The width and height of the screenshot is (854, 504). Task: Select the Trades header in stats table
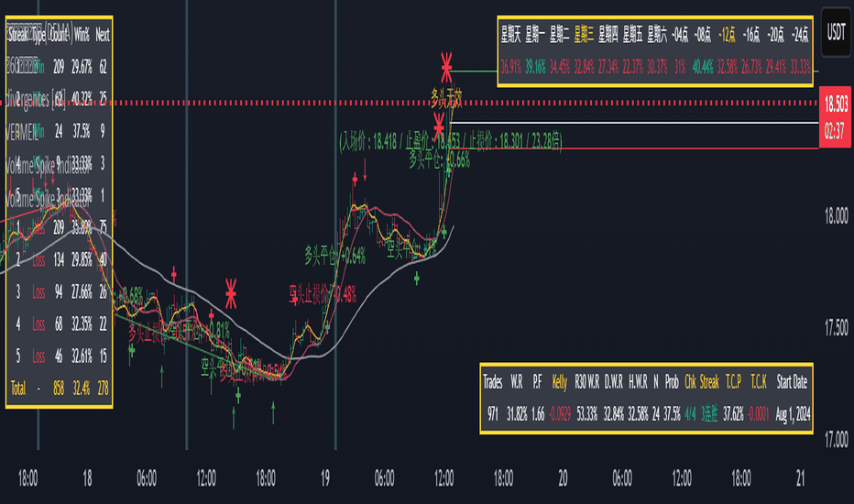point(492,382)
